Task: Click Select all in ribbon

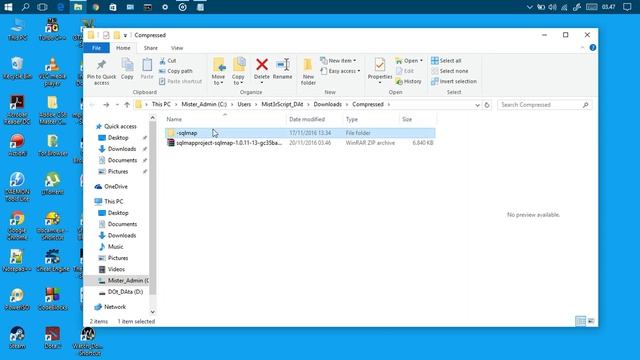Action: (x=446, y=60)
